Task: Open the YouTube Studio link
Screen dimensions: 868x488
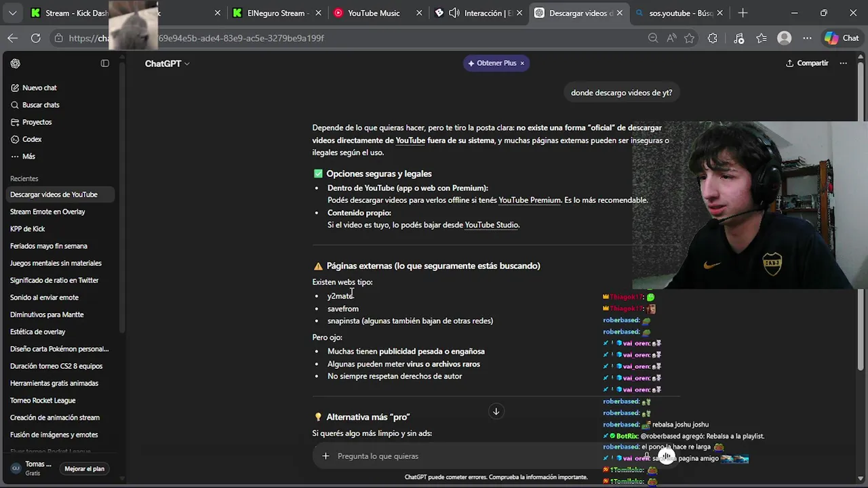Action: (x=492, y=225)
